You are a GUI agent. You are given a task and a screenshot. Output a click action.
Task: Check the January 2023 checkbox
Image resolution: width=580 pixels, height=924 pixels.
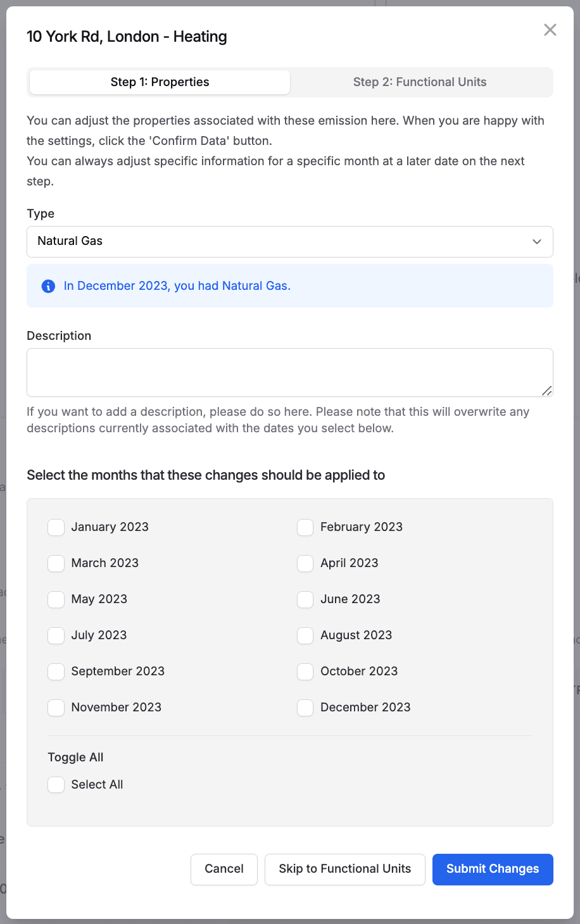[x=56, y=527]
